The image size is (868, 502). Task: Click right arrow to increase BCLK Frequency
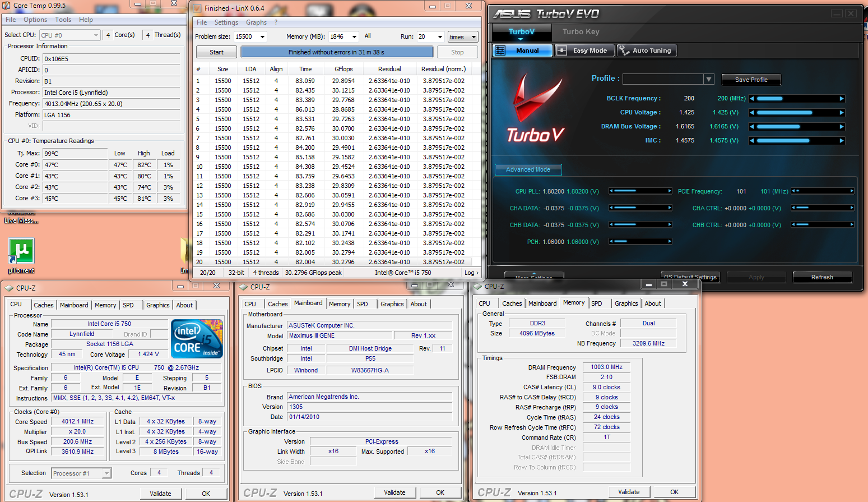pos(841,99)
